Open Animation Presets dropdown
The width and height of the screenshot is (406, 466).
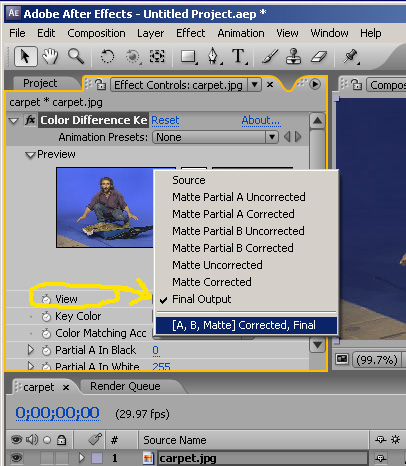tap(215, 137)
